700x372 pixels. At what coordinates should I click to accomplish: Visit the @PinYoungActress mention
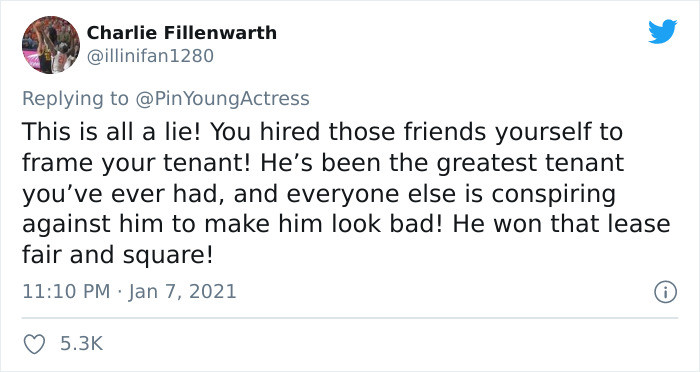coord(222,99)
